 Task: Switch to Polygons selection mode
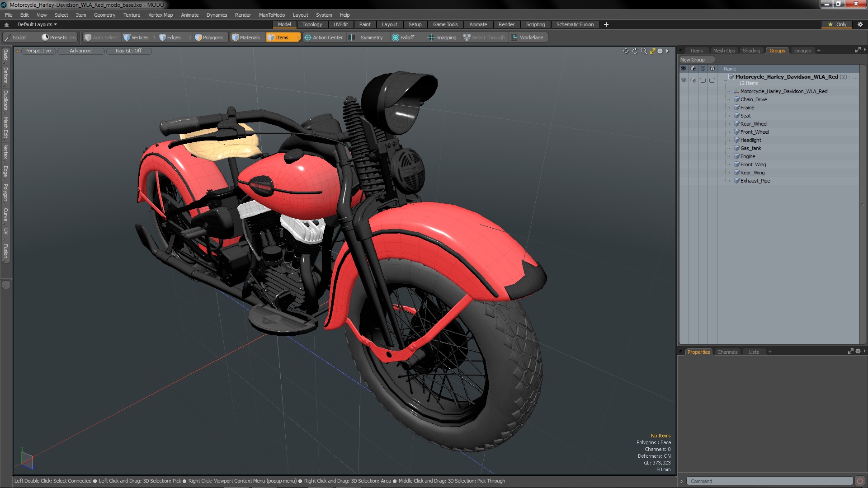[x=209, y=38]
